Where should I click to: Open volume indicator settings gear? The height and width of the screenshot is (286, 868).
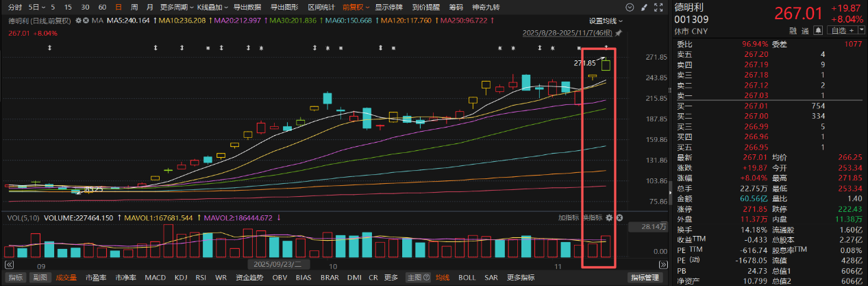[608, 217]
